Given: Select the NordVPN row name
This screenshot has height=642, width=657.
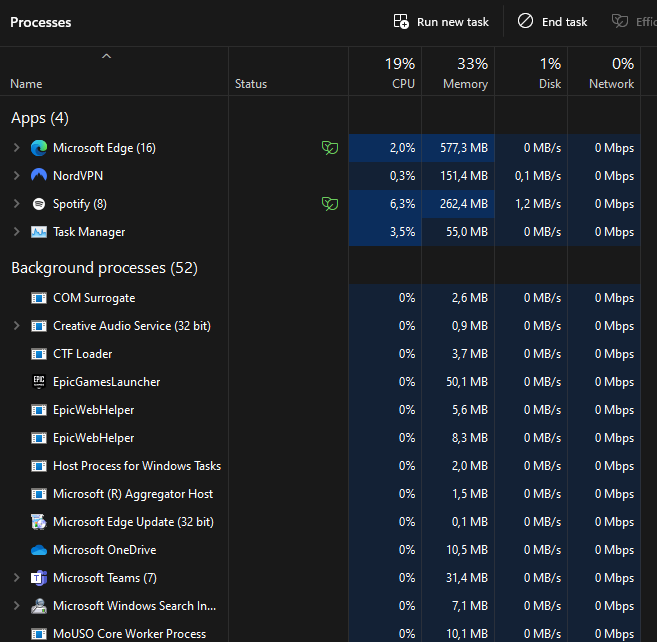Looking at the screenshot, I should pyautogui.click(x=78, y=176).
